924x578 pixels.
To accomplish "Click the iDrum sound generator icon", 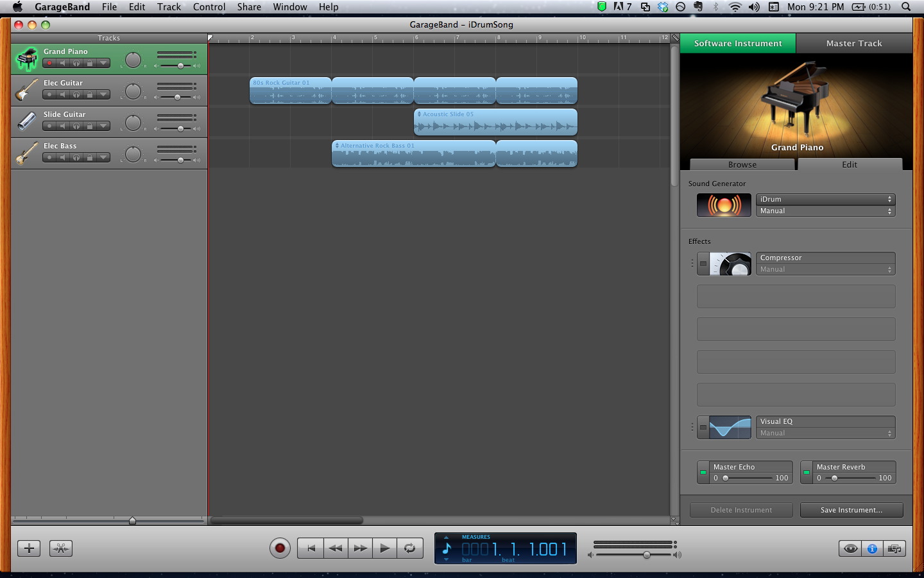I will 724,206.
